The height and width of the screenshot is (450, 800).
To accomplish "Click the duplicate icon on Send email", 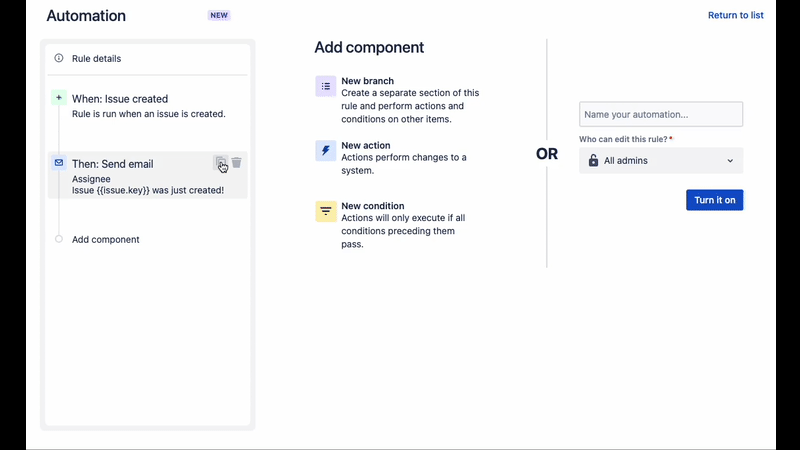I will 220,163.
